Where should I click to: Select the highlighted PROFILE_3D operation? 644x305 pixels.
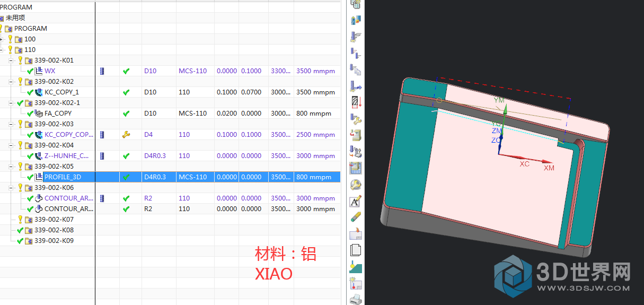pyautogui.click(x=63, y=177)
